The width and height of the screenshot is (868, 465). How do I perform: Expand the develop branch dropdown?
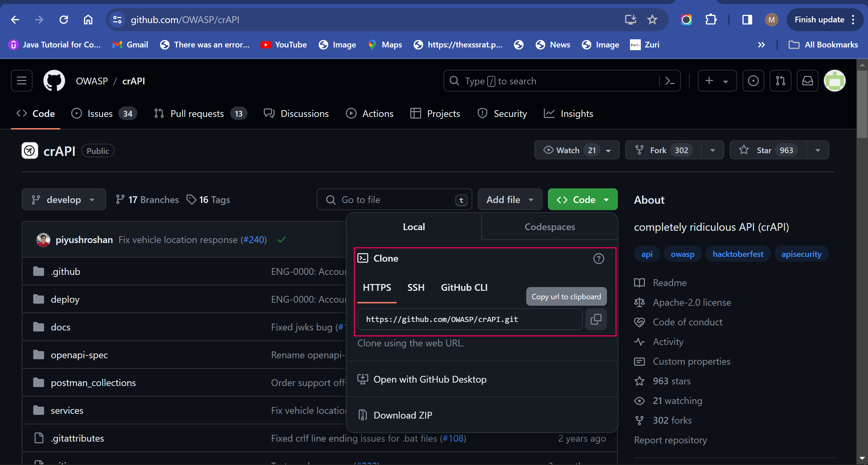[x=64, y=199]
